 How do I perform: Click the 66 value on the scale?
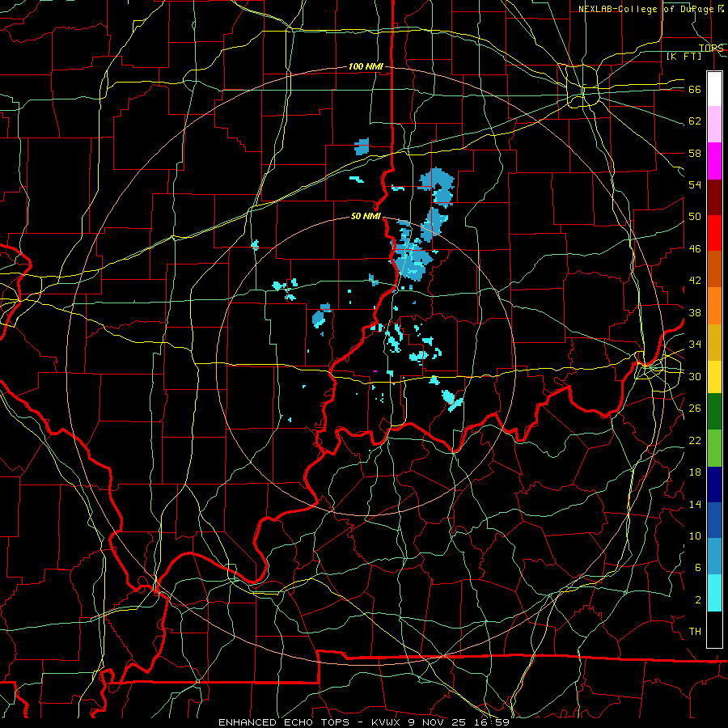695,90
